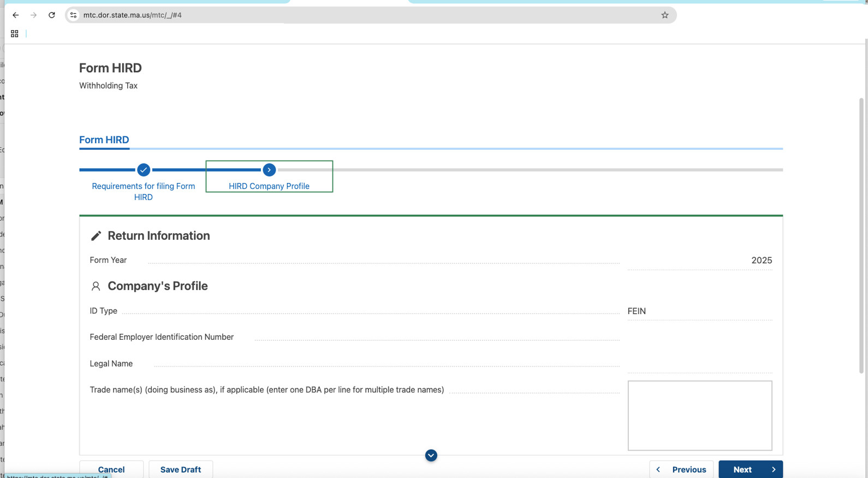Focus the Trade name(s) text area
The width and height of the screenshot is (868, 478).
pyautogui.click(x=700, y=416)
